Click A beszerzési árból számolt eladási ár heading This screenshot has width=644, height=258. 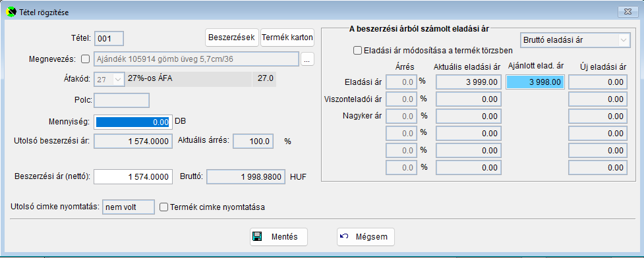point(419,28)
